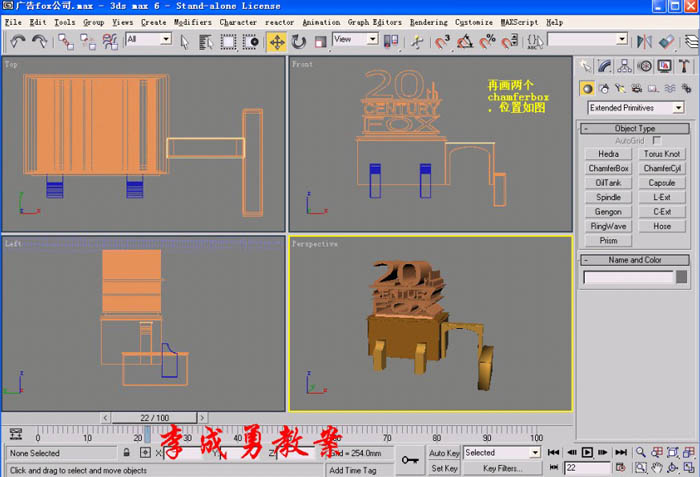Click the Go to End playback button

pos(621,452)
